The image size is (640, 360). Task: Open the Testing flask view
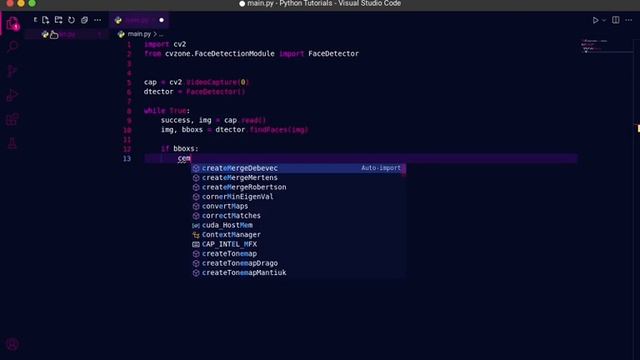pyautogui.click(x=12, y=143)
